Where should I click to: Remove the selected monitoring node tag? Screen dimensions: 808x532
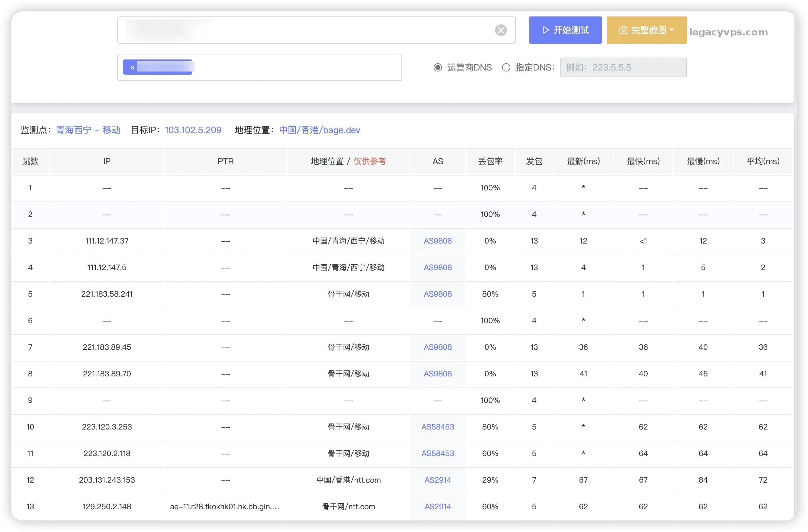(x=133, y=67)
